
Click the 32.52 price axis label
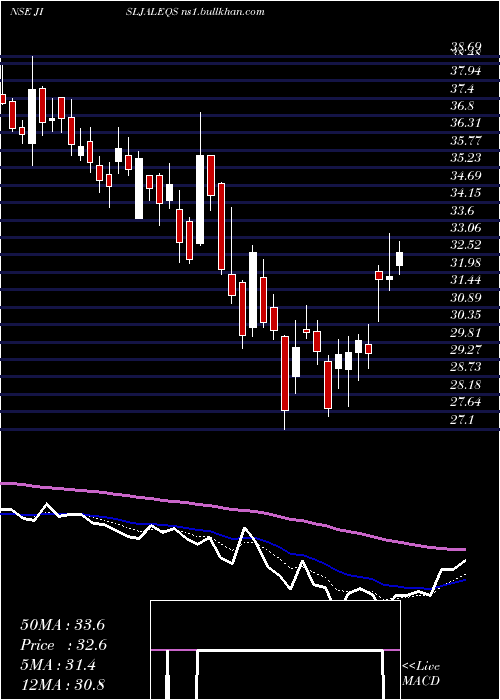point(465,245)
